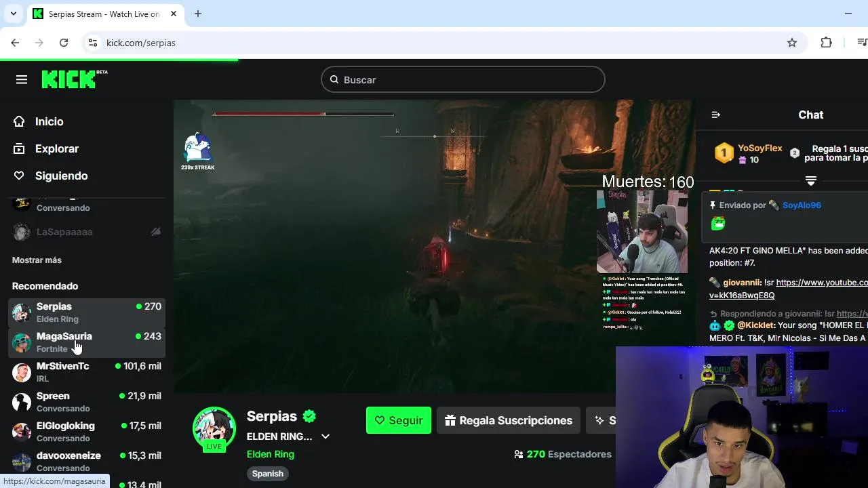Click Spreen avatar in sidebar
Image resolution: width=868 pixels, height=488 pixels.
[22, 403]
